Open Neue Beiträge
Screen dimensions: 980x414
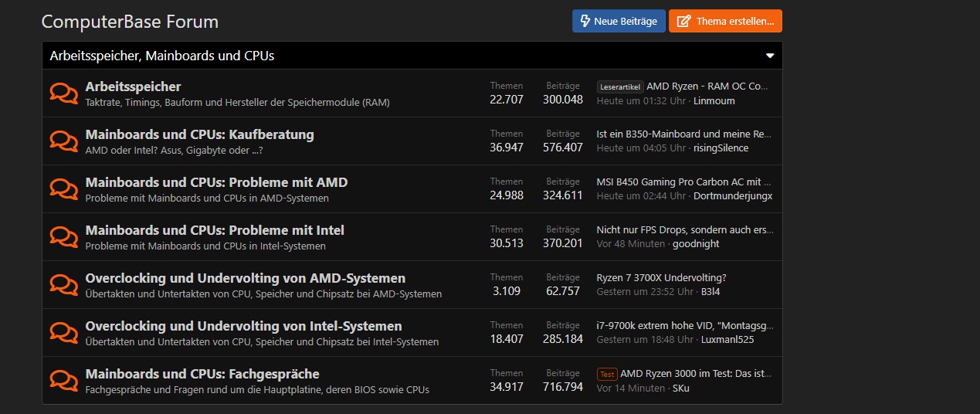619,21
